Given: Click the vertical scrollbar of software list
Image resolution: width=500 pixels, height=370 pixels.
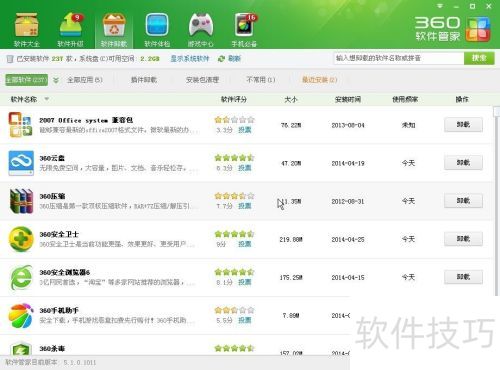Looking at the screenshot, I should click(496, 201).
